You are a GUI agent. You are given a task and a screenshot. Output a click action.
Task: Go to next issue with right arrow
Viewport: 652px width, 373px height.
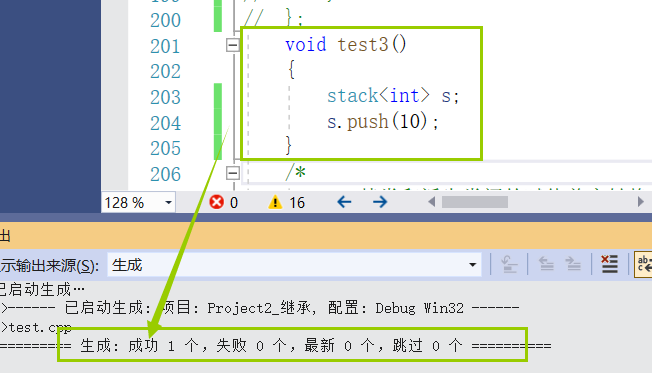tap(380, 203)
